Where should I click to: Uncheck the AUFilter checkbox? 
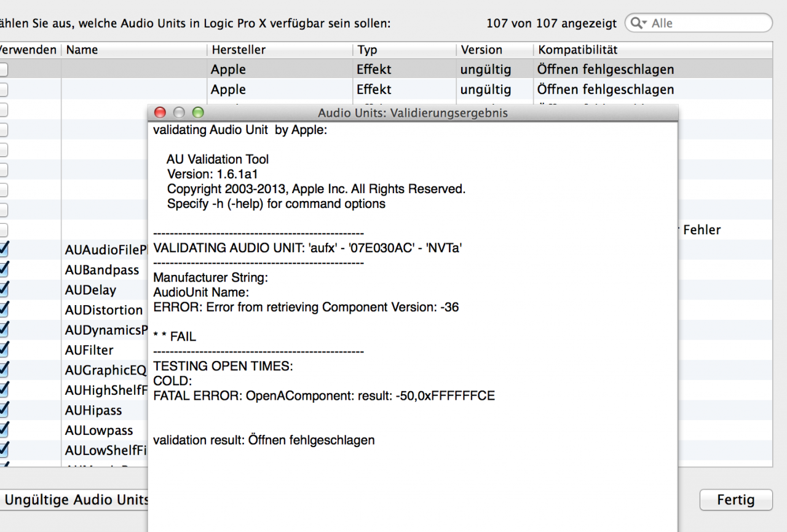[3, 349]
